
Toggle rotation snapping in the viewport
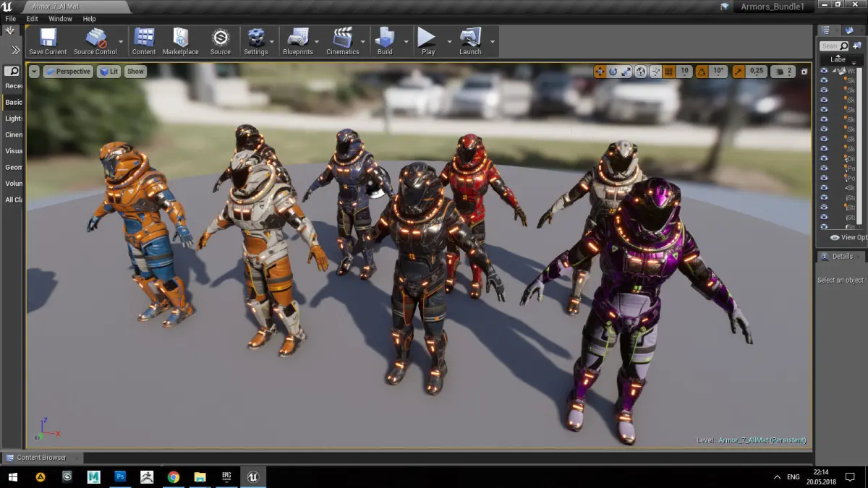[702, 72]
